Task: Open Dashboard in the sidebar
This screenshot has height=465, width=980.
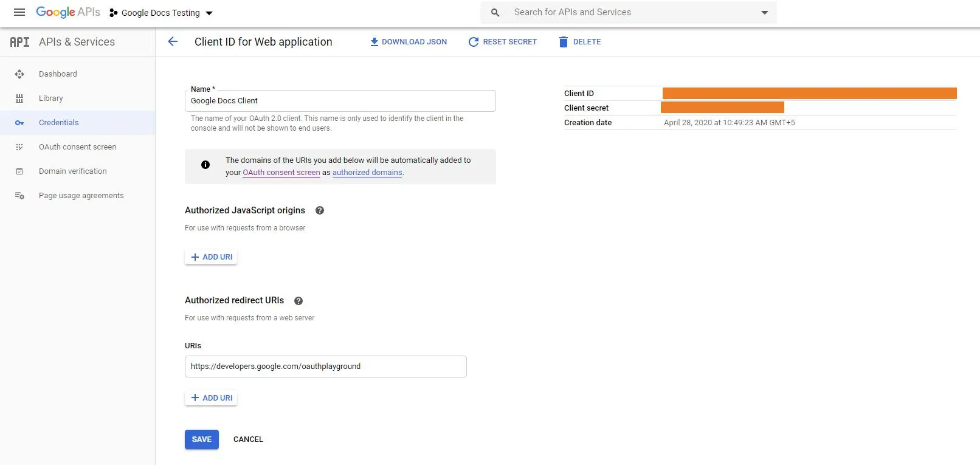Action: tap(77, 74)
